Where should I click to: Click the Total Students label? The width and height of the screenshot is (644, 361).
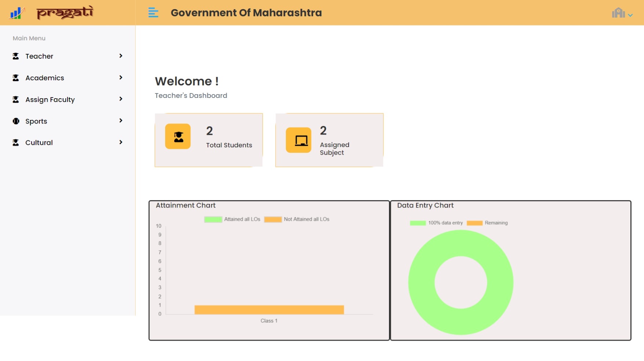tap(229, 145)
